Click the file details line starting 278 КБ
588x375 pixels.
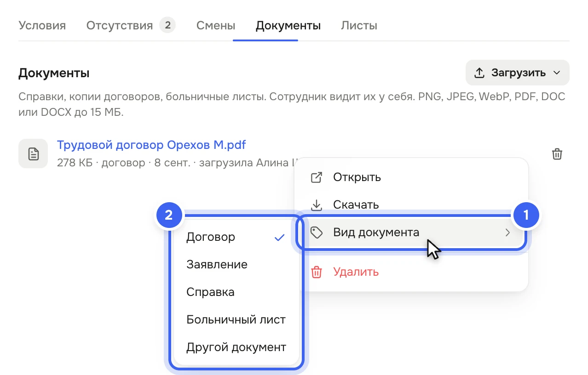tap(178, 163)
